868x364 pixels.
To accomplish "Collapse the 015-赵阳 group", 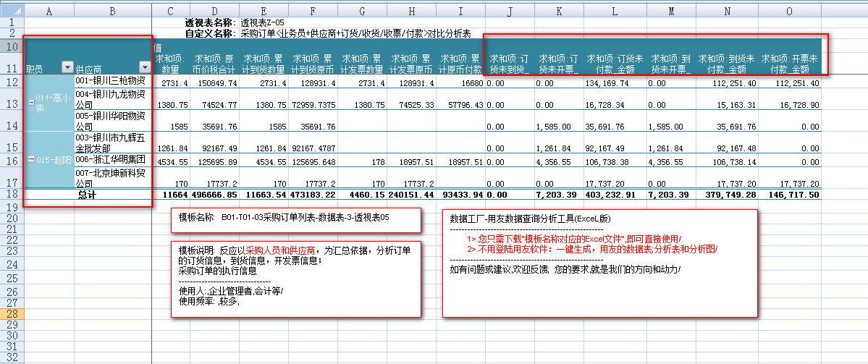I will (30, 159).
